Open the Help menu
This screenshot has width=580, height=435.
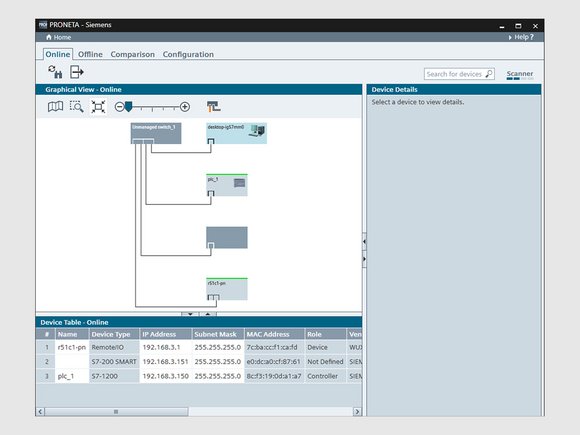point(521,37)
